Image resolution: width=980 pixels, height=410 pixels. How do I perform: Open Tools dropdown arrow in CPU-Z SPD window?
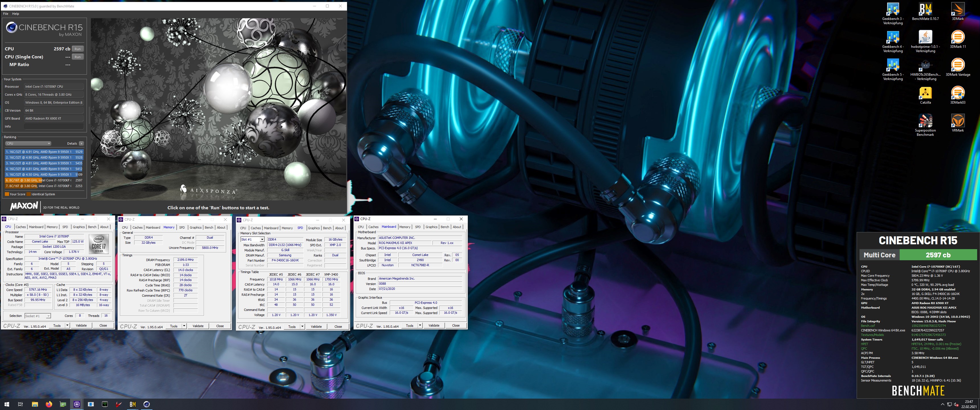point(303,326)
